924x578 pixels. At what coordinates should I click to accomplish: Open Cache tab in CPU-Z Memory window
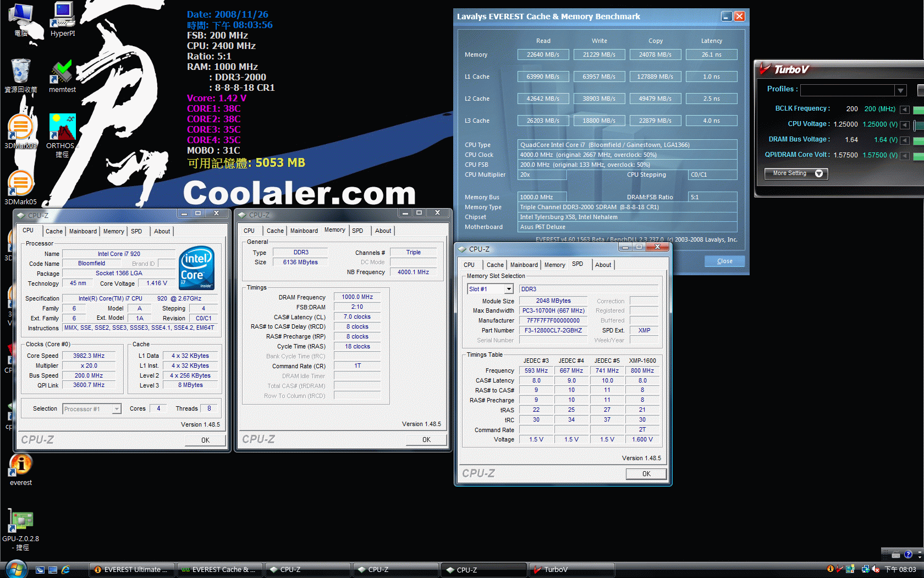(x=275, y=231)
